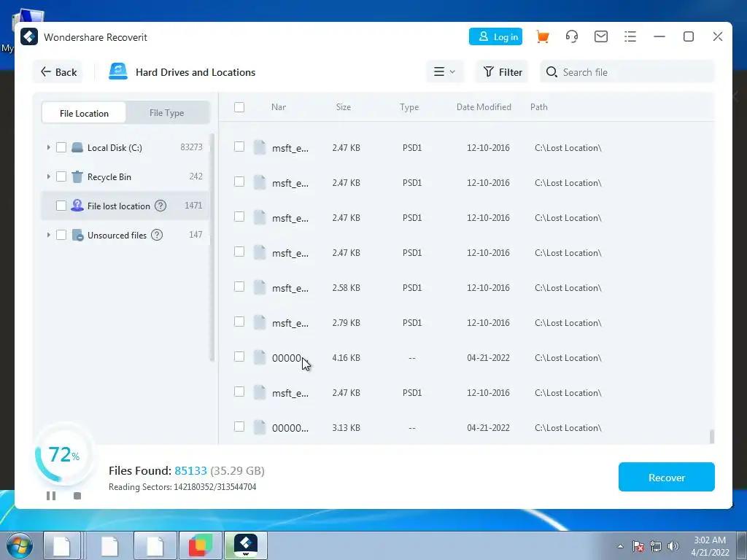Viewport: 747px width, 560px height.
Task: Click file icon of the 4.16 KB row
Action: [x=260, y=357]
